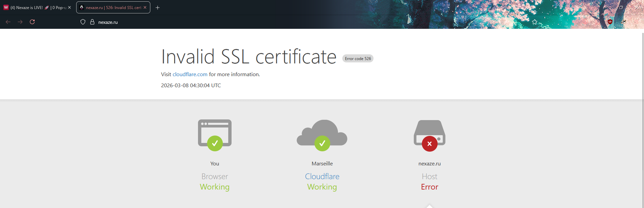Click the browser window status icon
The height and width of the screenshot is (208, 644).
pos(215,135)
